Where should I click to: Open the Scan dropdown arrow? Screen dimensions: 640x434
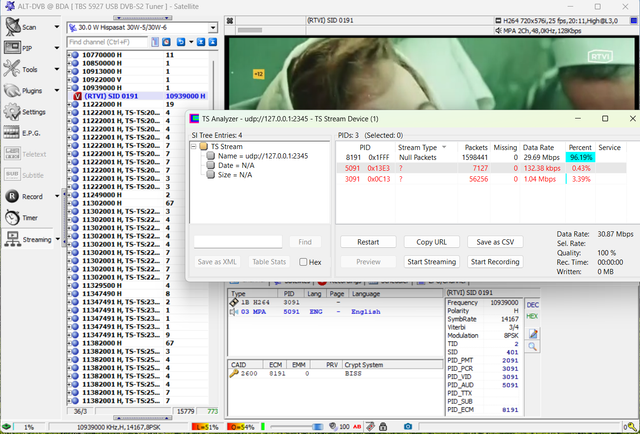(57, 27)
